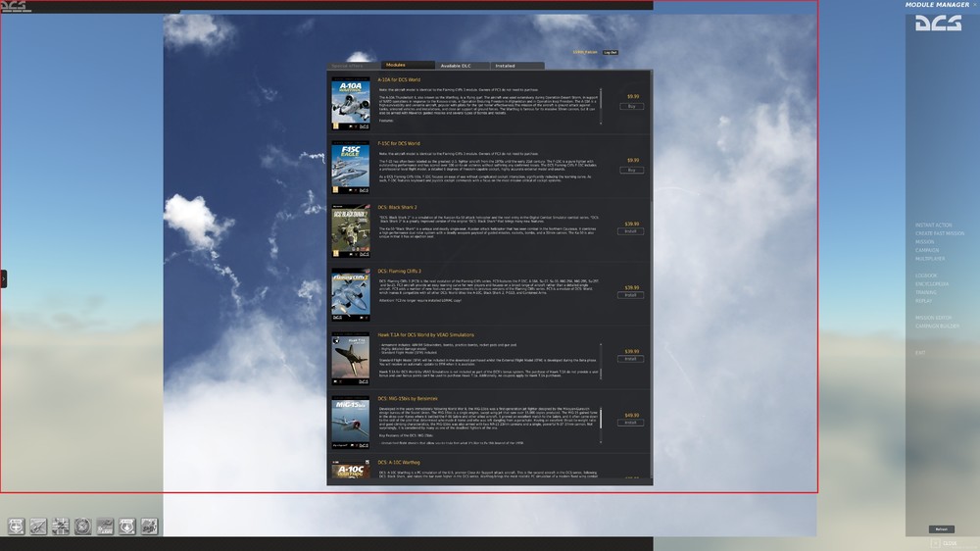Open the Black Shark 2 box art thumbnail
Image resolution: width=980 pixels, height=551 pixels.
coord(351,231)
